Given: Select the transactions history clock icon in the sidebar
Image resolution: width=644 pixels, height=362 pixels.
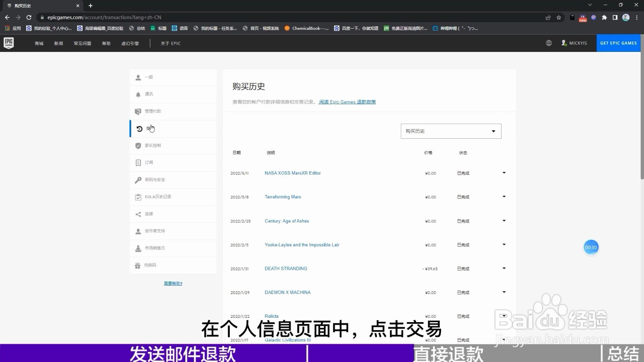Looking at the screenshot, I should pyautogui.click(x=139, y=129).
